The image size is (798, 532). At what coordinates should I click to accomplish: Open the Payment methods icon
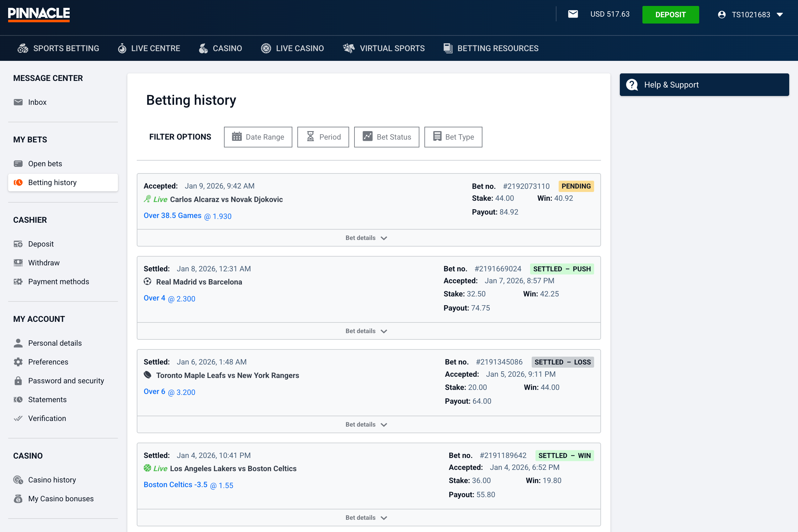coord(18,281)
